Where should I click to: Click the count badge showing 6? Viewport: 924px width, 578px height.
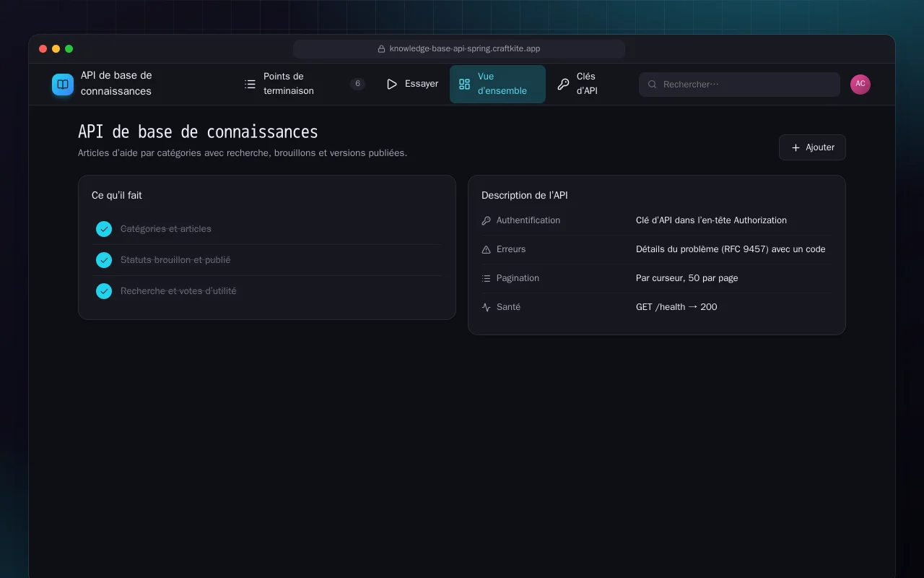357,84
